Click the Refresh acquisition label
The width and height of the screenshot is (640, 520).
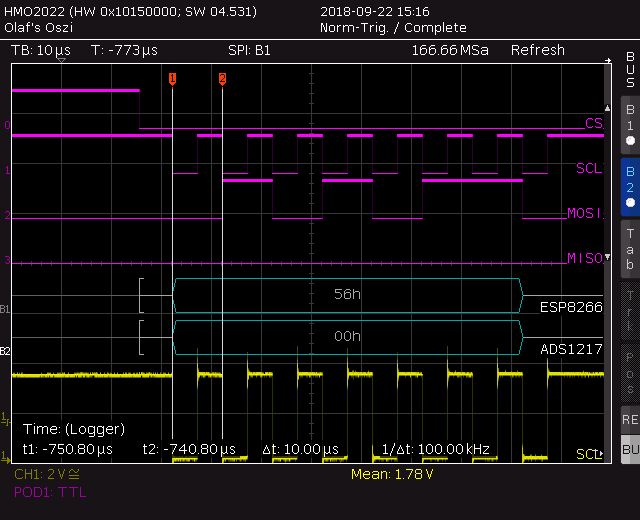[x=538, y=50]
